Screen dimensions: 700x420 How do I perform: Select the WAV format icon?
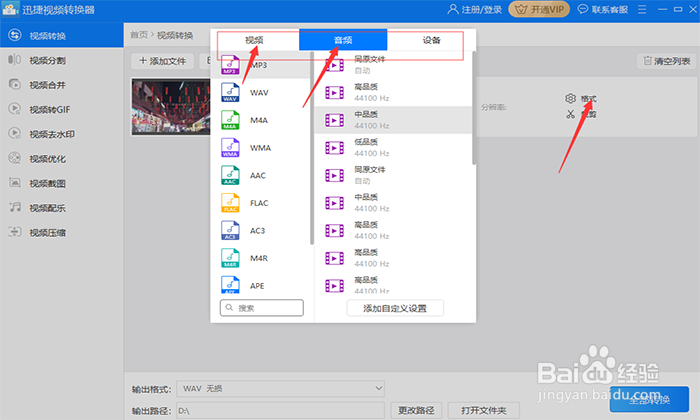pos(230,92)
